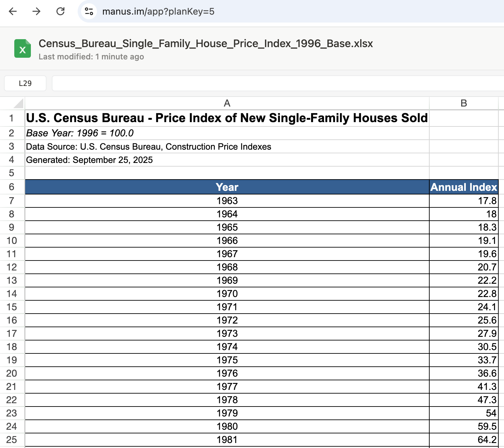Select cell with year 1977
Screen dimensions: 504x448
(x=227, y=387)
